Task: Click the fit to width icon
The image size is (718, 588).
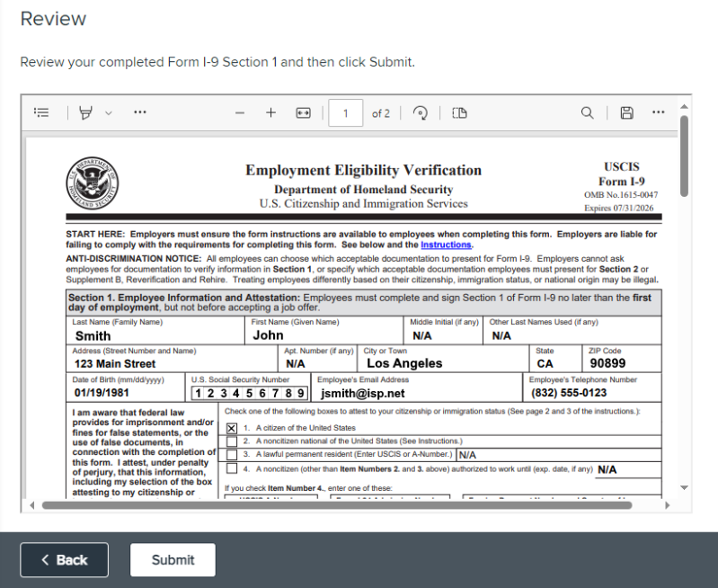Action: click(303, 112)
